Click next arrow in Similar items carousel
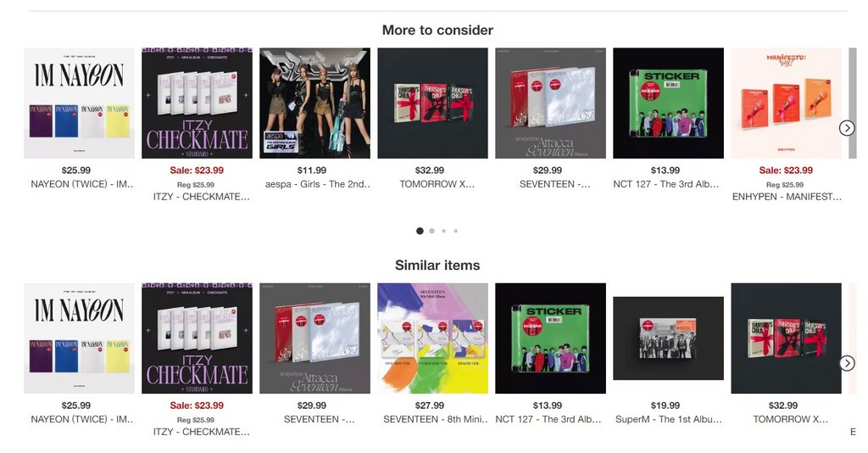The height and width of the screenshot is (453, 868). (x=847, y=363)
